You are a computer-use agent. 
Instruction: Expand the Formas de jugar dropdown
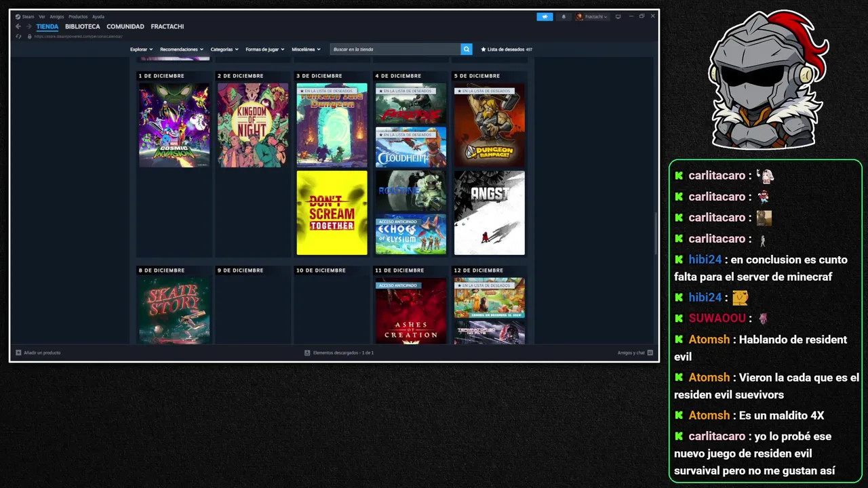coord(265,49)
